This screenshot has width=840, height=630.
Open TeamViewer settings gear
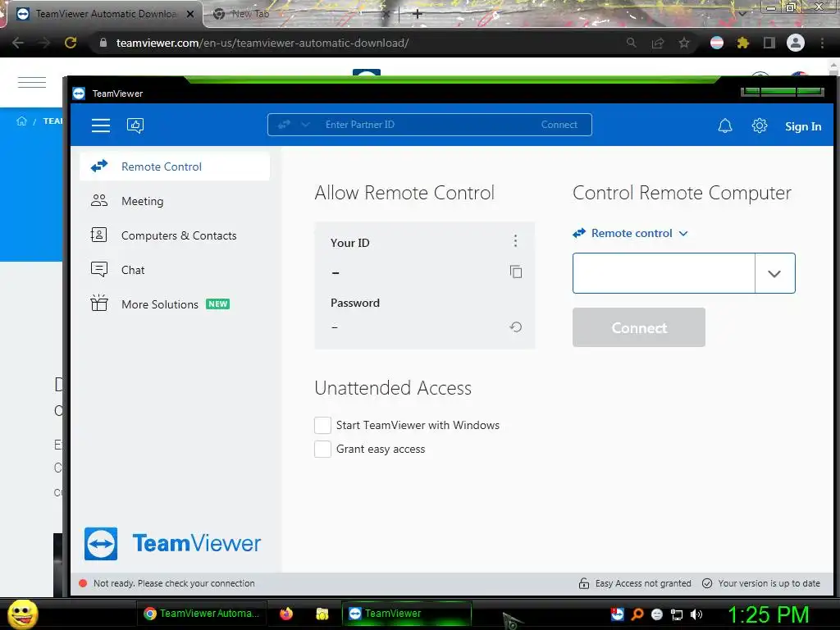[x=759, y=126]
